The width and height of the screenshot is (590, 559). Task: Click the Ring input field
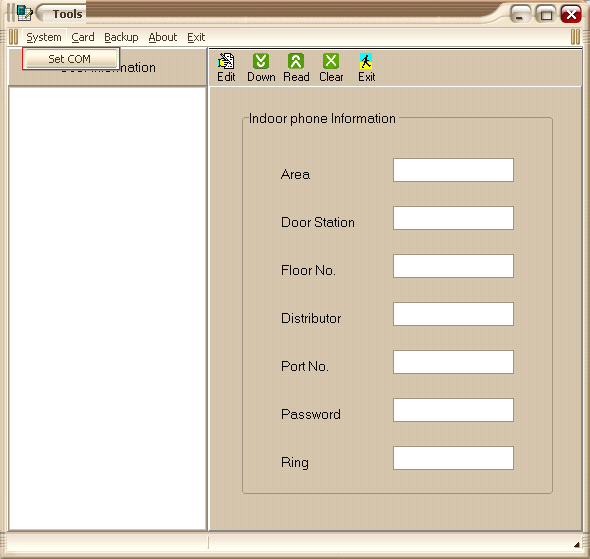pos(453,458)
